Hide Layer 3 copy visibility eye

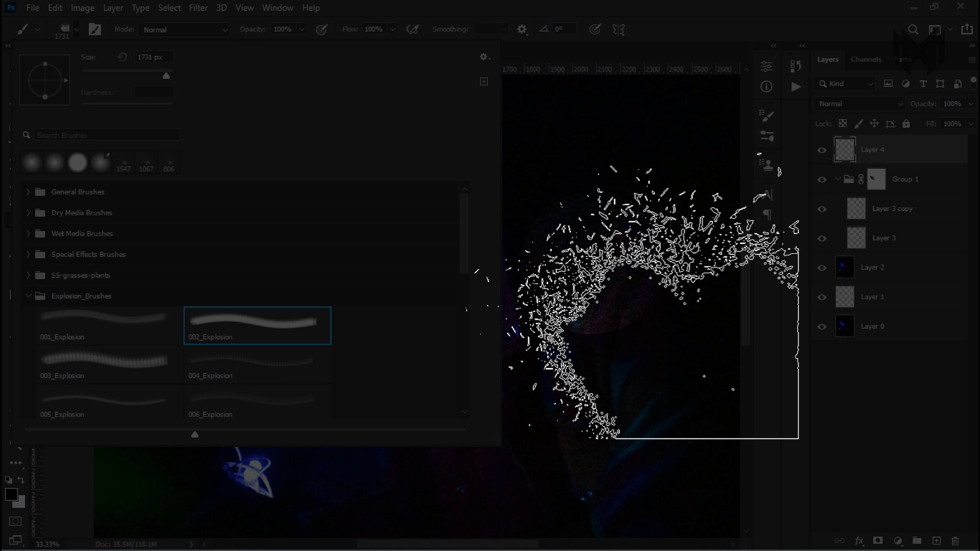[x=822, y=209]
